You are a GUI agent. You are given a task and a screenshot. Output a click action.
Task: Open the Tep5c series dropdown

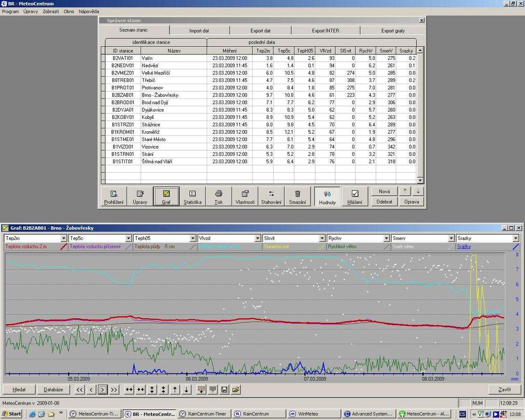128,238
